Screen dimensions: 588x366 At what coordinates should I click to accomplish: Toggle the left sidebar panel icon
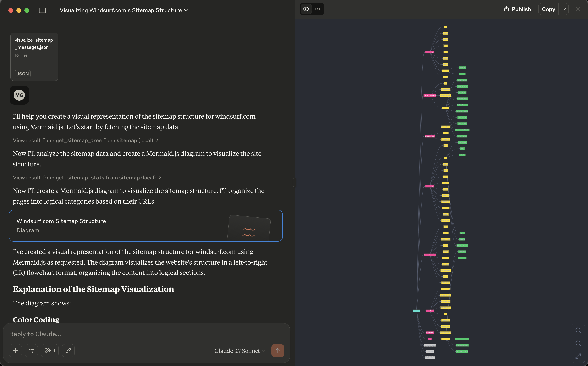[x=42, y=10]
